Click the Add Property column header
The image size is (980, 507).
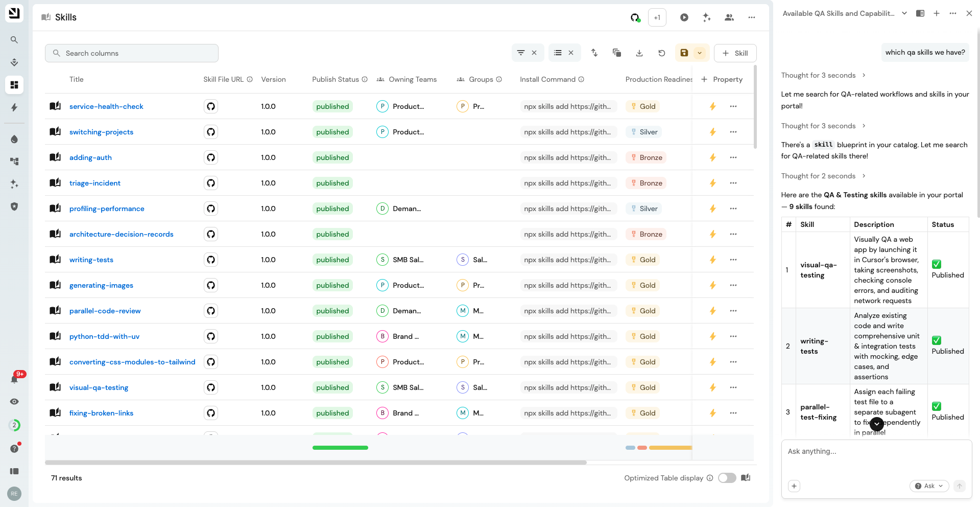click(x=722, y=79)
